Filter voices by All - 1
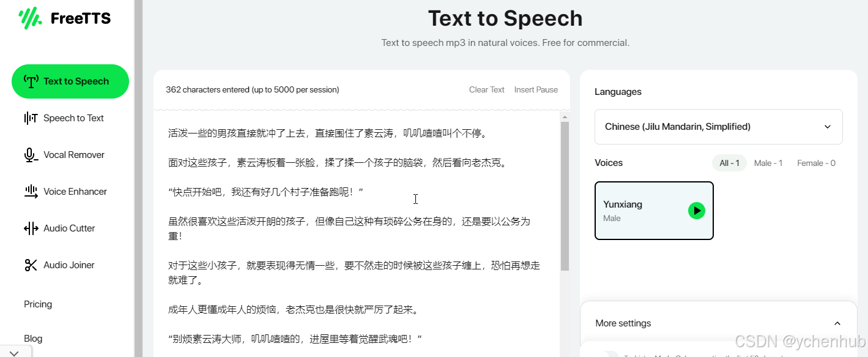Image resolution: width=868 pixels, height=357 pixels. point(729,163)
